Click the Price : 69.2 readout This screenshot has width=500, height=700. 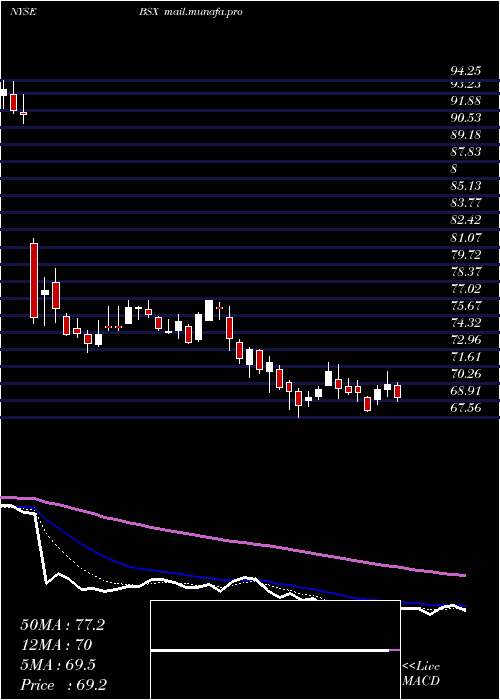(x=63, y=685)
